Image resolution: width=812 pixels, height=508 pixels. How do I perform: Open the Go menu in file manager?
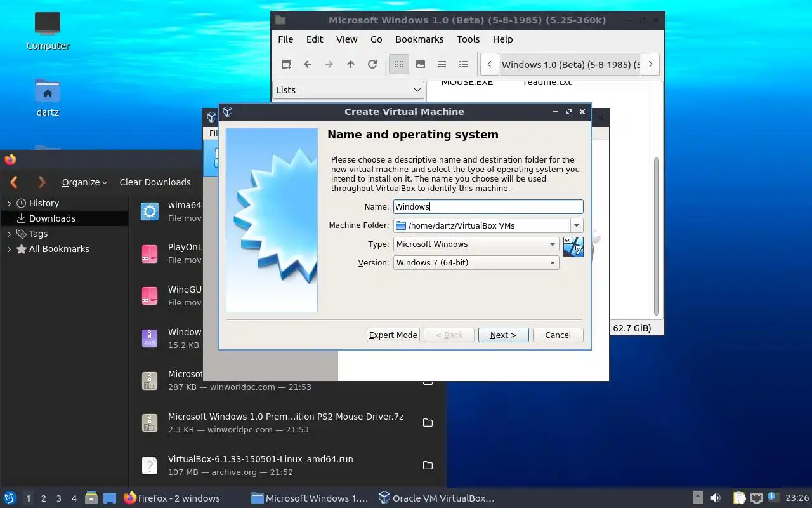[376, 39]
